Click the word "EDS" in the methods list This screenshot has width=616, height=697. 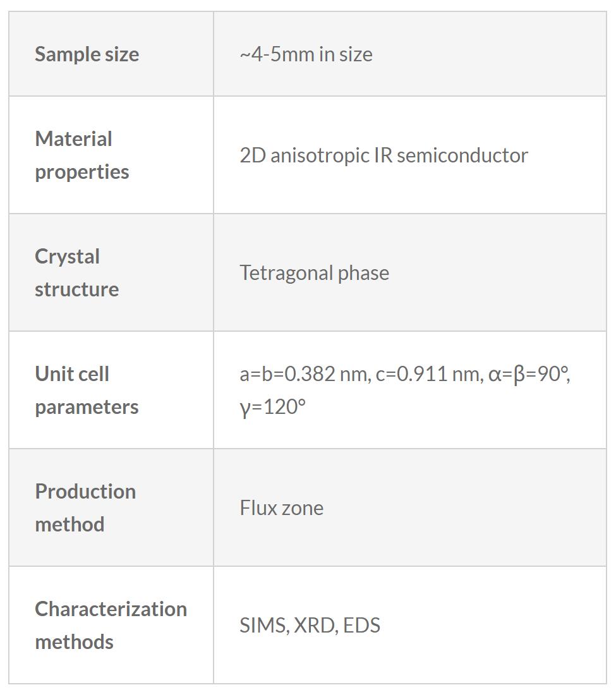(362, 626)
